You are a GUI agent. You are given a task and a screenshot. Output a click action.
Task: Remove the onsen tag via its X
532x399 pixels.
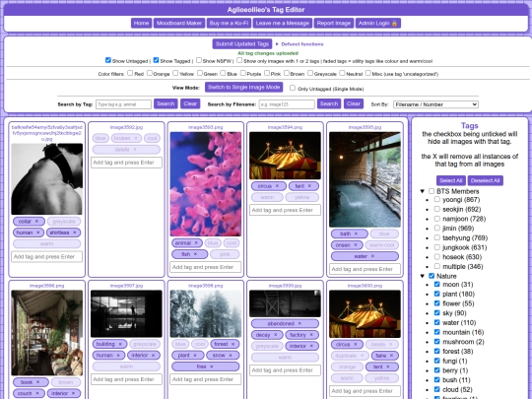click(x=356, y=245)
